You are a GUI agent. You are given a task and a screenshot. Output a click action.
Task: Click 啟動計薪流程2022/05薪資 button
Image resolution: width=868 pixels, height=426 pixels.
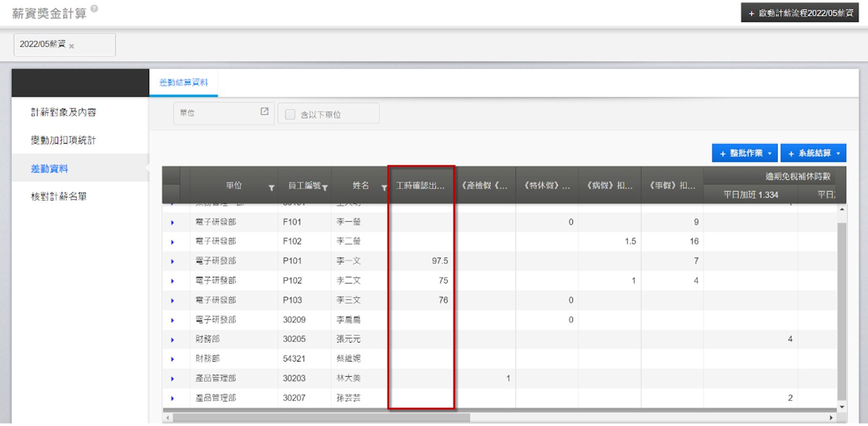pyautogui.click(x=800, y=13)
